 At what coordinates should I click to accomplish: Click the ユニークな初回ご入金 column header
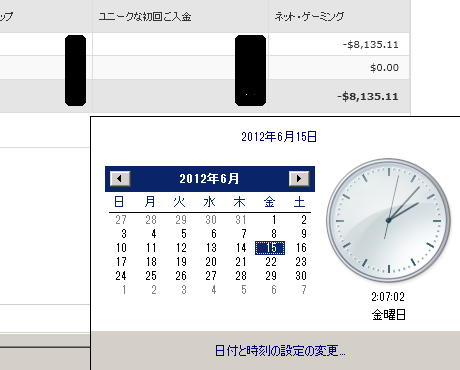(145, 16)
